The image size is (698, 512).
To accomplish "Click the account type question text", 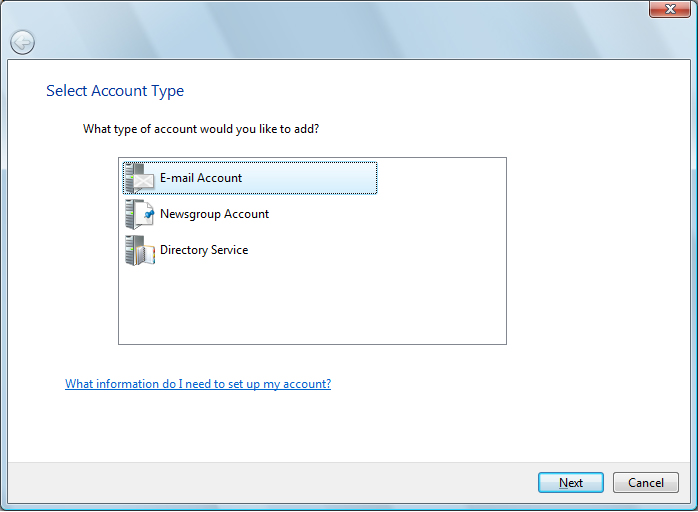I will click(201, 129).
